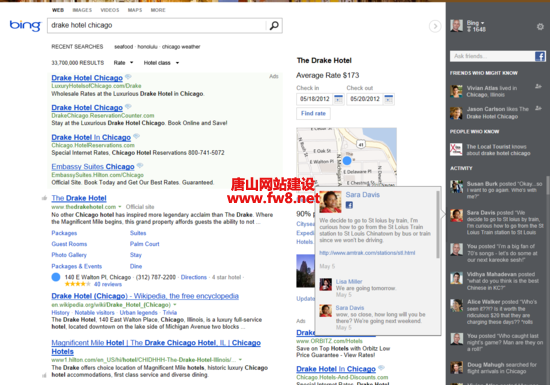Click the add friend icon next to Vivian Atlas

538,86
